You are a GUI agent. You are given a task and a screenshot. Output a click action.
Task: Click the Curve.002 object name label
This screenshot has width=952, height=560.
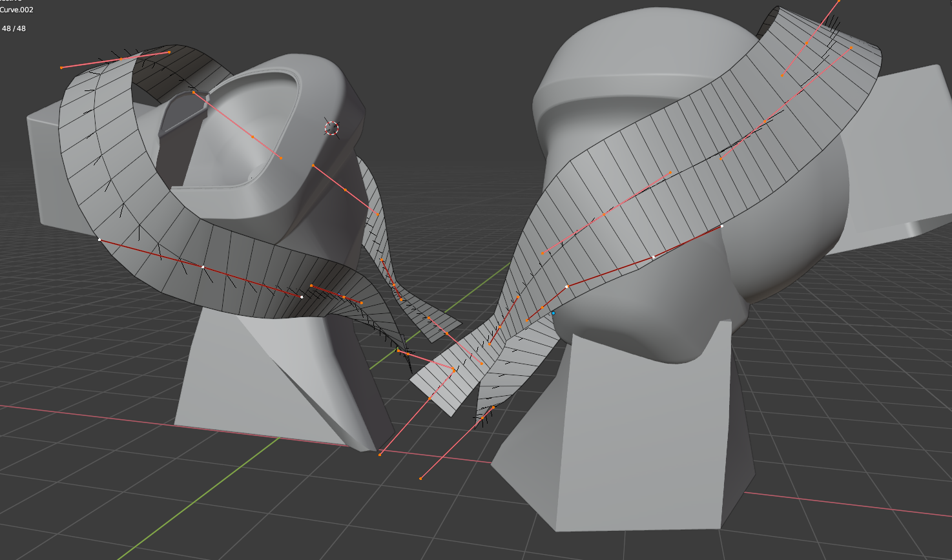[17, 10]
